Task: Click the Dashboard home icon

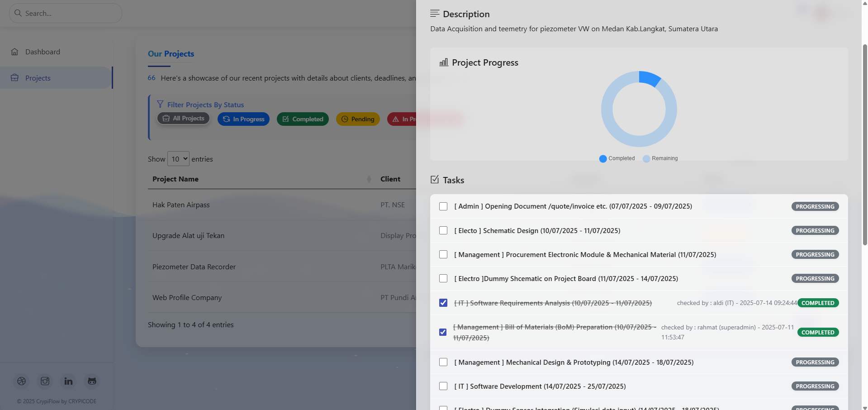Action: [14, 52]
